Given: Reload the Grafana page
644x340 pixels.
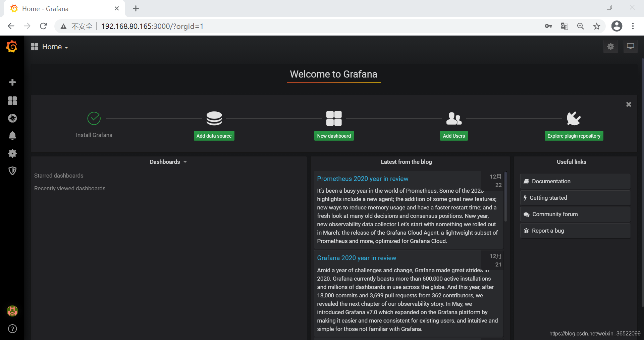Looking at the screenshot, I should tap(43, 26).
